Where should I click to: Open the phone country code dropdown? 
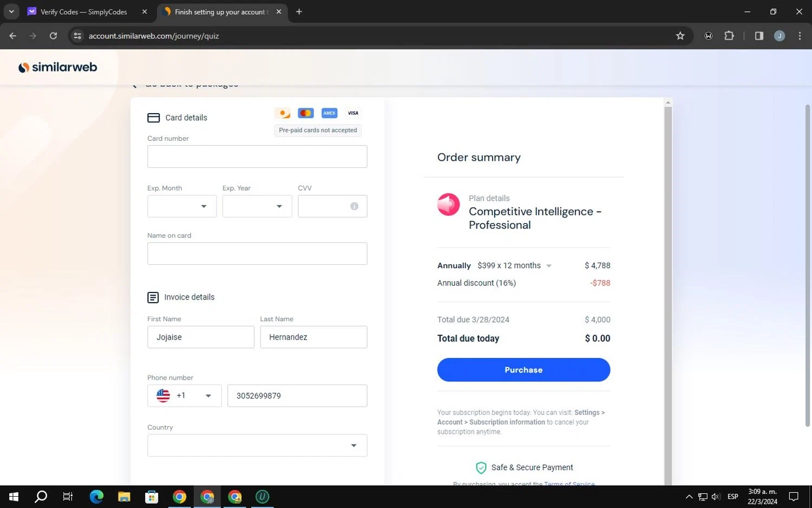(x=184, y=396)
